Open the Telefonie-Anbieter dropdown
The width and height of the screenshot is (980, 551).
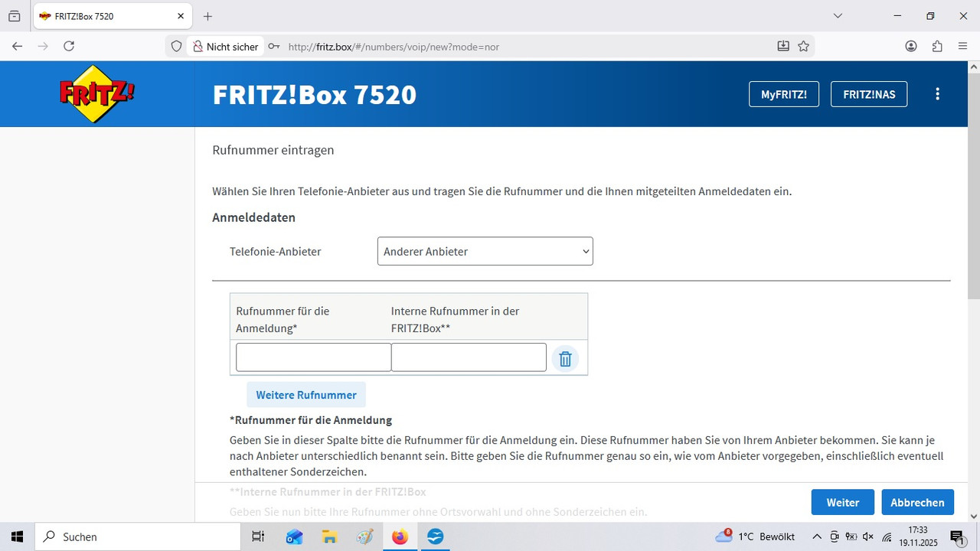[x=485, y=251]
